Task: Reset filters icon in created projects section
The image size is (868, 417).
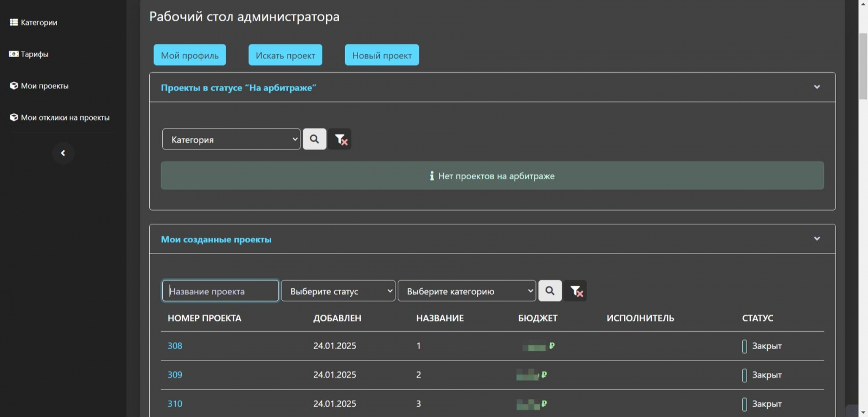Action: point(576,291)
